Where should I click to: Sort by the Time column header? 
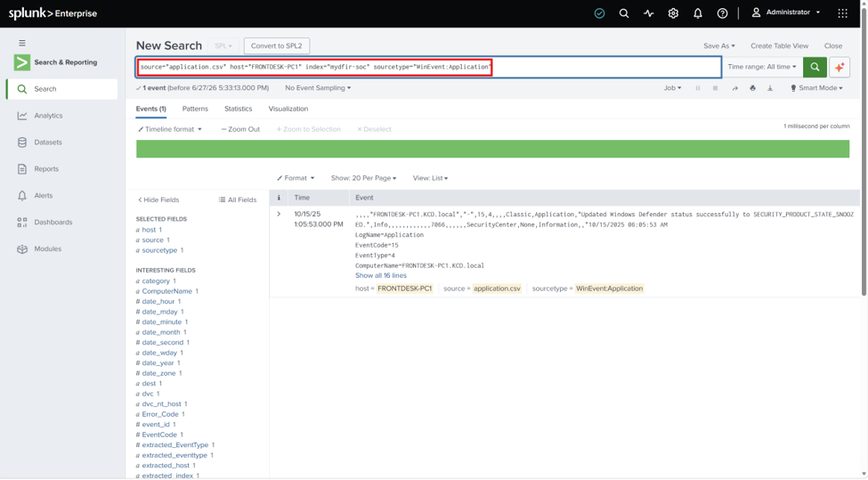(302, 198)
